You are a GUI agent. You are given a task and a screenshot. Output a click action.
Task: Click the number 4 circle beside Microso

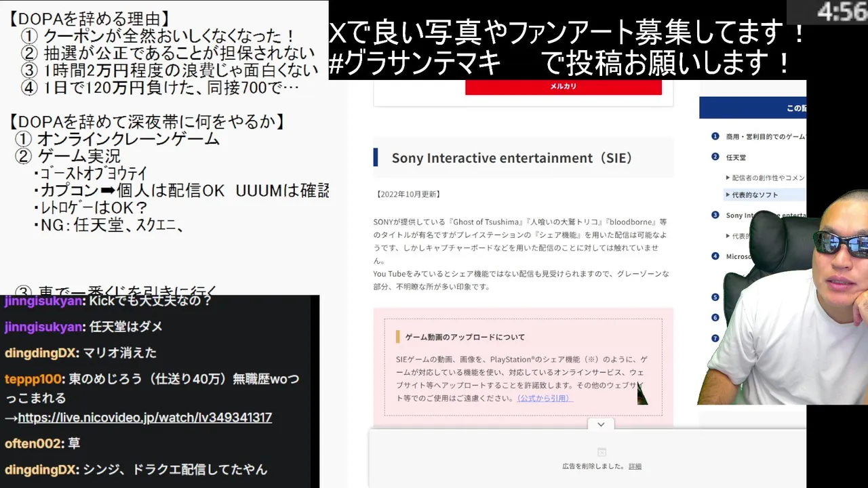point(715,256)
